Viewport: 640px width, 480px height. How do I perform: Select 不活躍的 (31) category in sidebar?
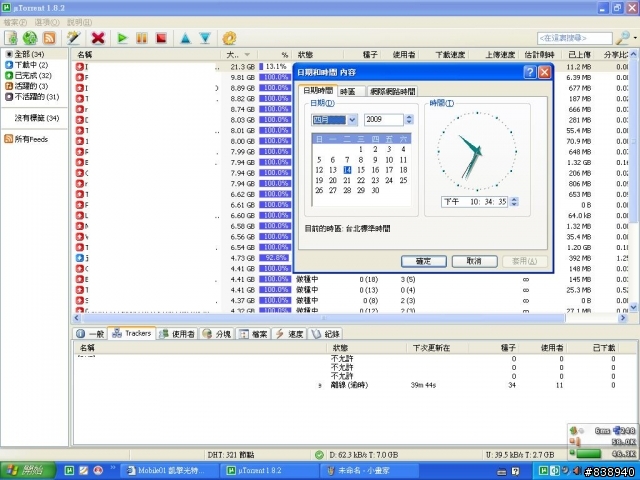[x=37, y=96]
